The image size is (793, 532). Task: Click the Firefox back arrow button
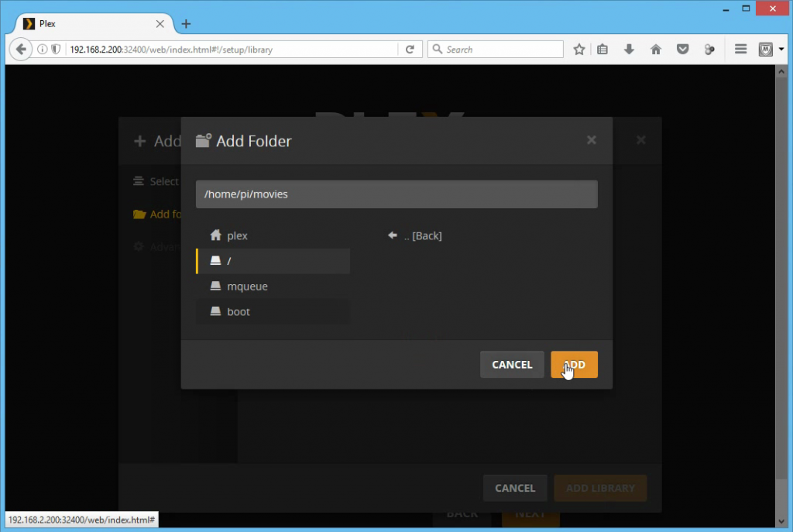coord(21,49)
